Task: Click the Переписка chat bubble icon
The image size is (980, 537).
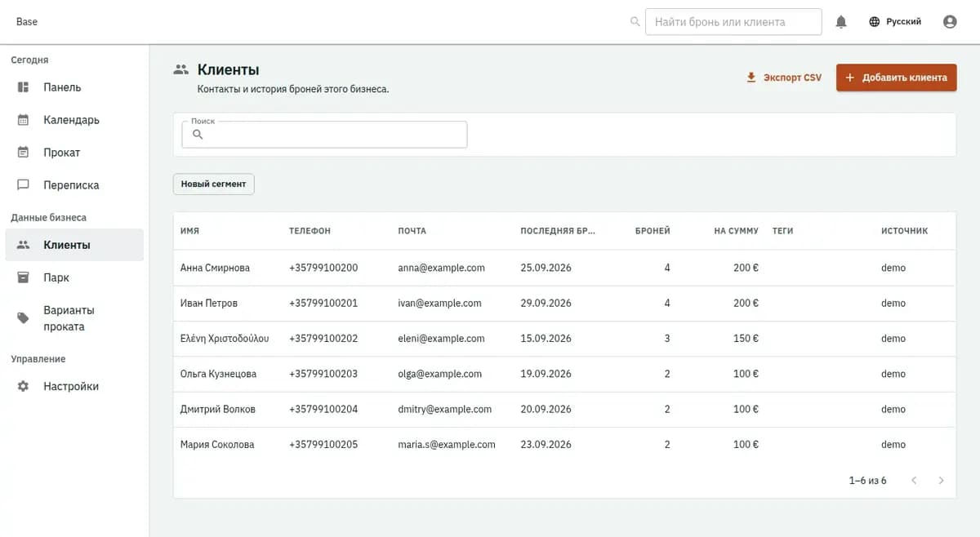Action: pos(24,185)
